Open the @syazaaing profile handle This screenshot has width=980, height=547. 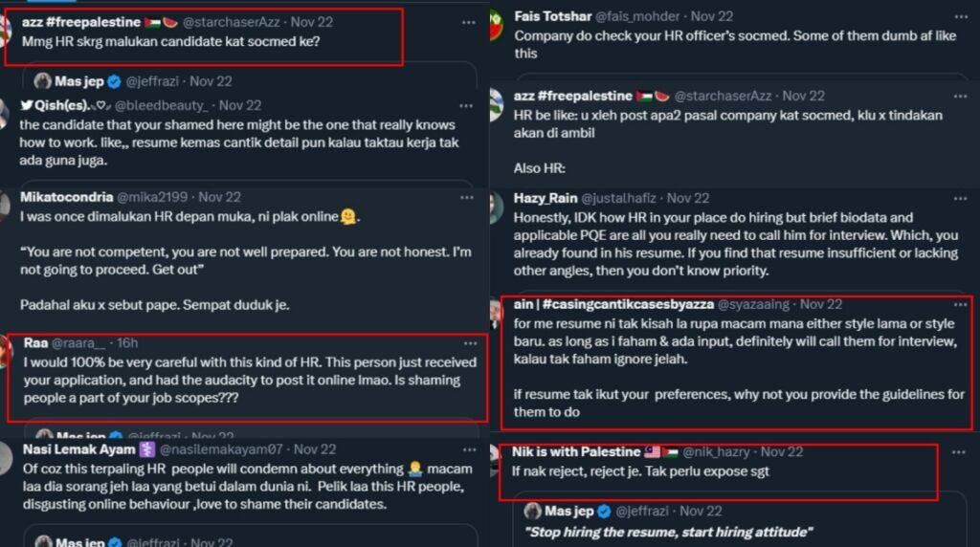(754, 304)
